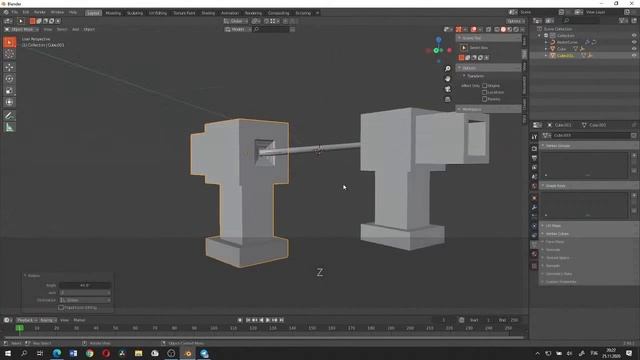Hide the Collection via its eye icon
This screenshot has width=640, height=360.
(x=634, y=36)
